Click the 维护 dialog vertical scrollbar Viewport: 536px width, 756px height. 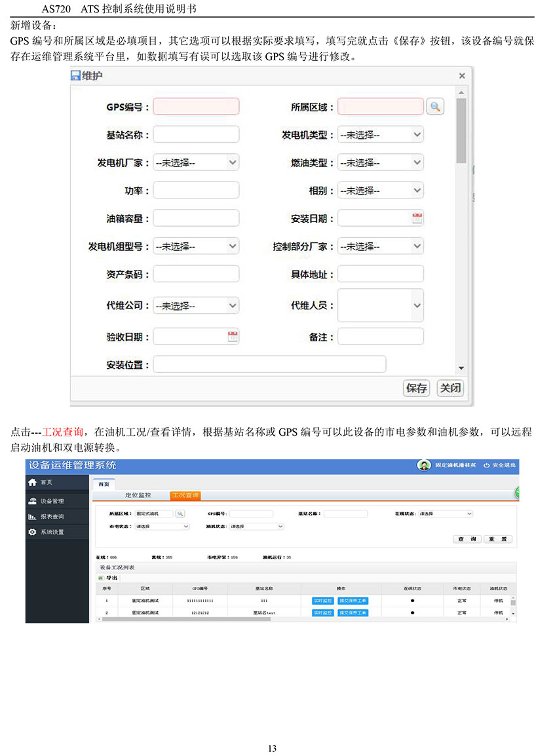(x=461, y=131)
